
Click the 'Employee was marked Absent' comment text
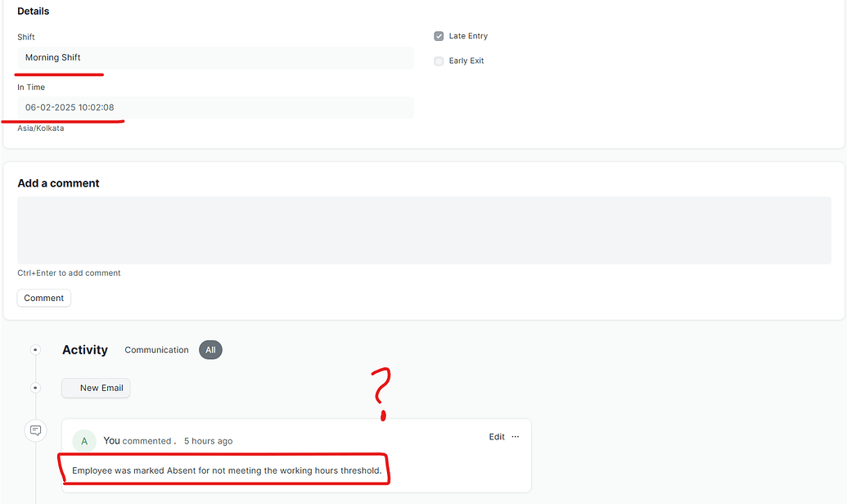(227, 470)
